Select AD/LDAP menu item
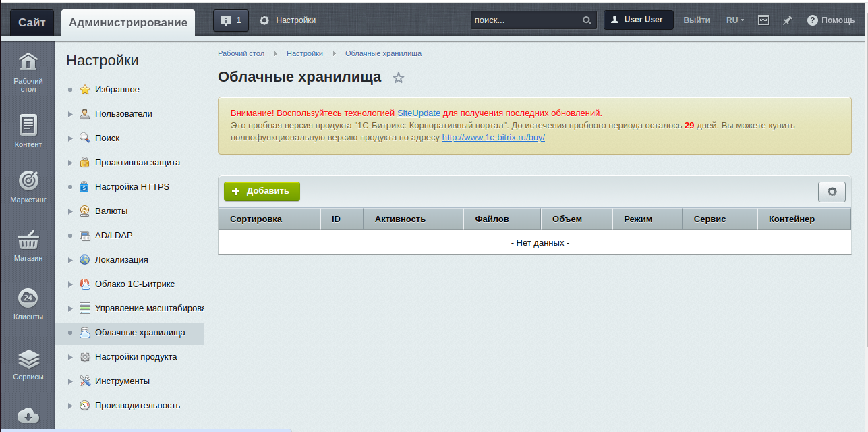This screenshot has height=432, width=868. [113, 236]
